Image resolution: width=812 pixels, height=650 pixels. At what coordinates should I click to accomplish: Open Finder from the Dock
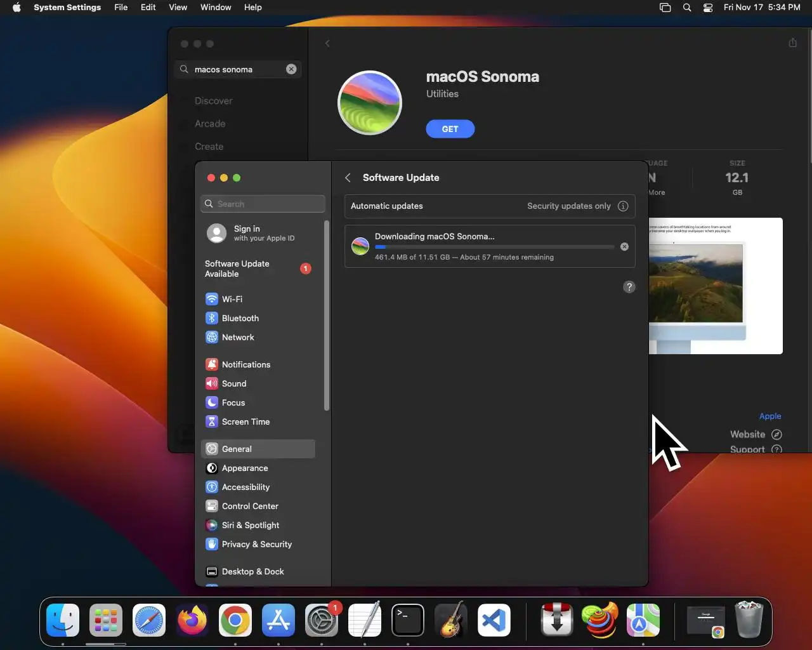(63, 620)
